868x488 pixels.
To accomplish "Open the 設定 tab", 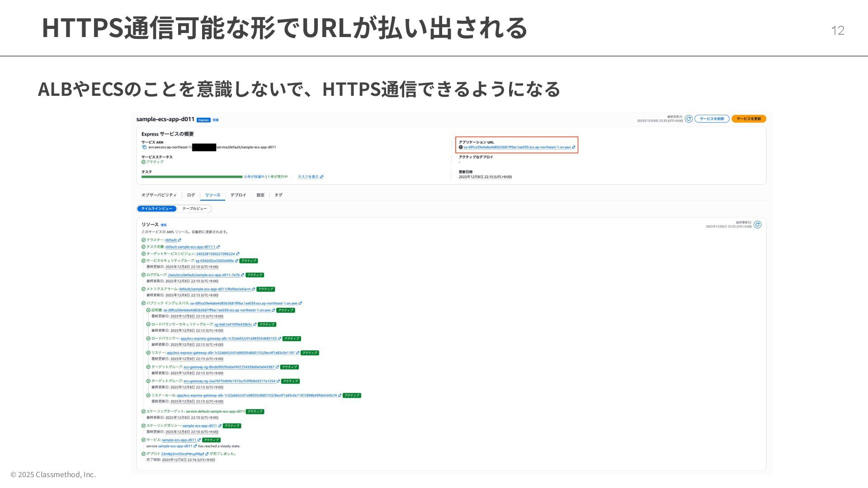I will click(260, 195).
